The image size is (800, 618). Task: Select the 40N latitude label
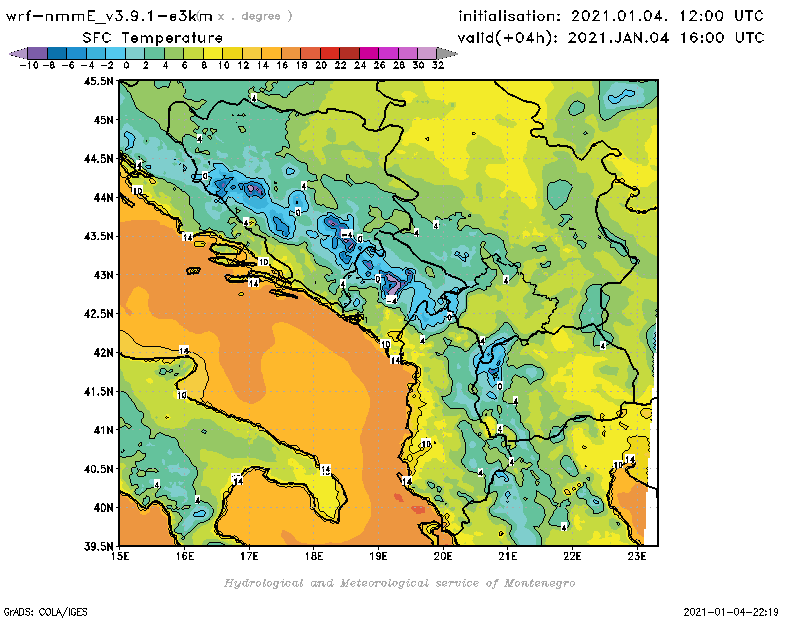coord(104,508)
